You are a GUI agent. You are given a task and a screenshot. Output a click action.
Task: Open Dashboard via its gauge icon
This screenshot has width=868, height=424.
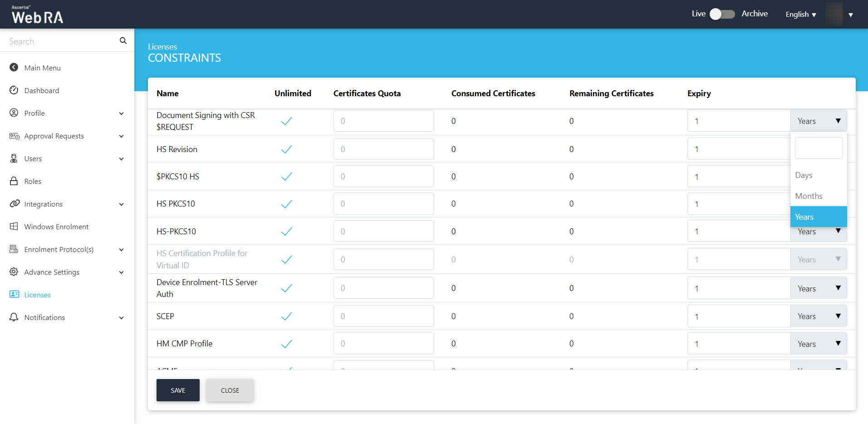(14, 90)
